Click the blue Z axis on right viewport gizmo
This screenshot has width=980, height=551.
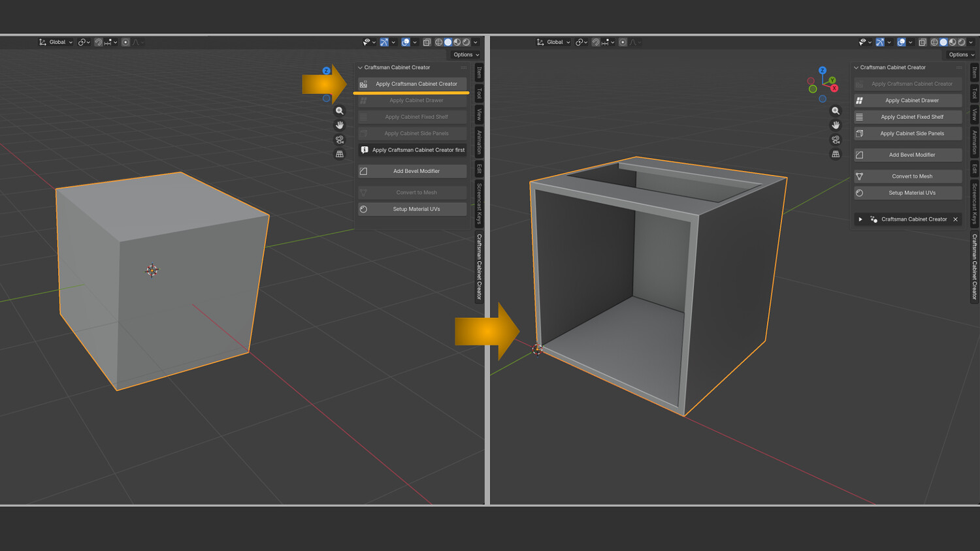[823, 71]
